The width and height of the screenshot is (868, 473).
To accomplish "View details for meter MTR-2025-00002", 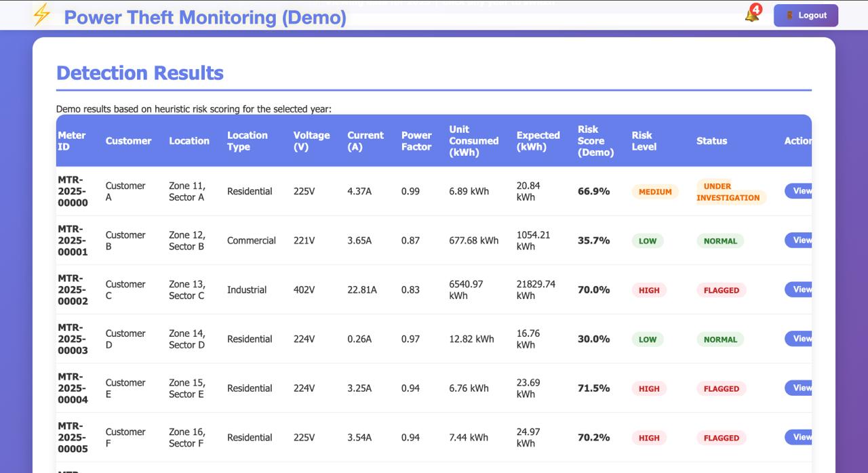I will 798,289.
